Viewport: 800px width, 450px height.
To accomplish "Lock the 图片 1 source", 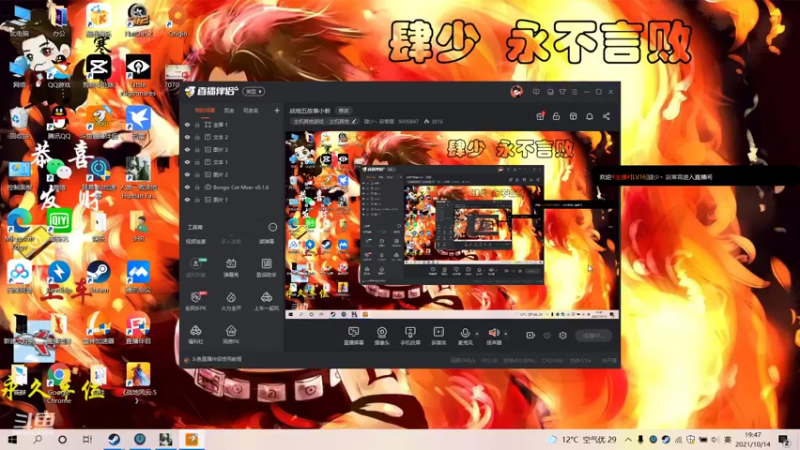I will coord(197,199).
